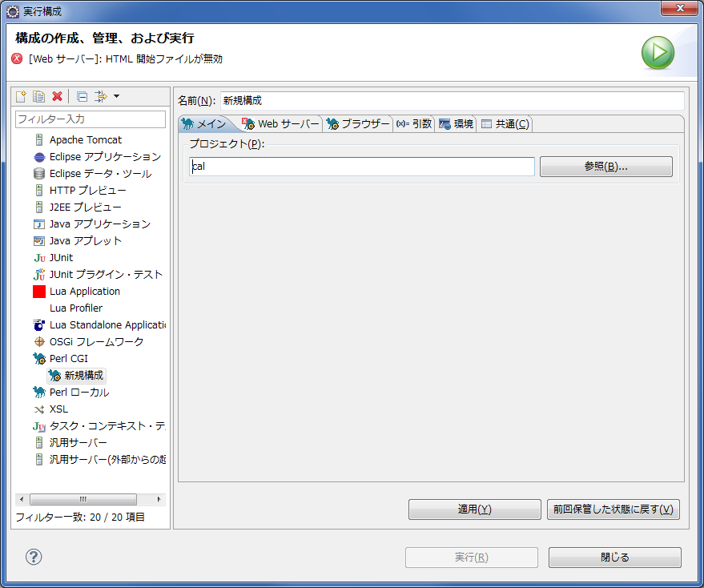This screenshot has height=588, width=704.
Task: Click the OSGi フレームワーク icon
Action: point(39,342)
